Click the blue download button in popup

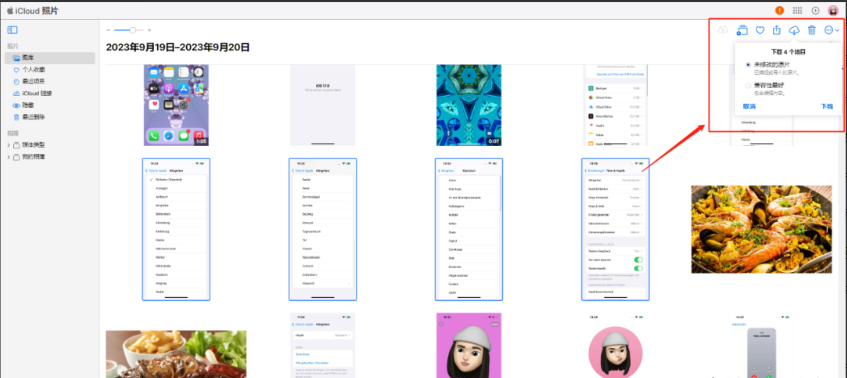coord(827,106)
